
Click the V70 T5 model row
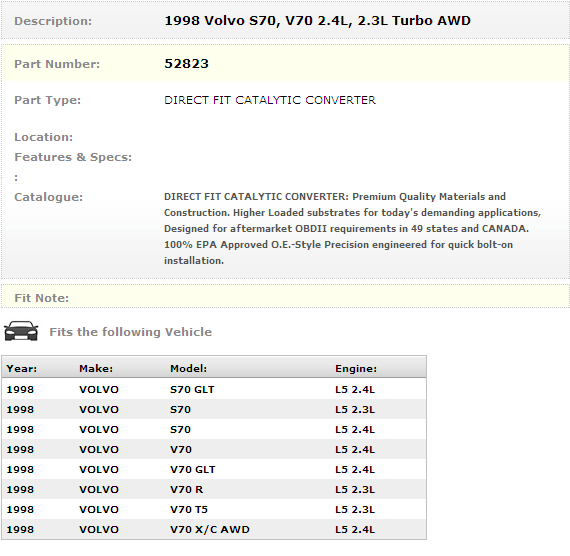[214, 509]
